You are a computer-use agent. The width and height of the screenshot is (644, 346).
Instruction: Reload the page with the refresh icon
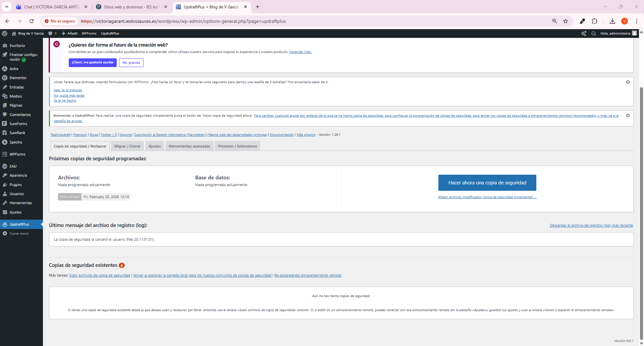32,21
